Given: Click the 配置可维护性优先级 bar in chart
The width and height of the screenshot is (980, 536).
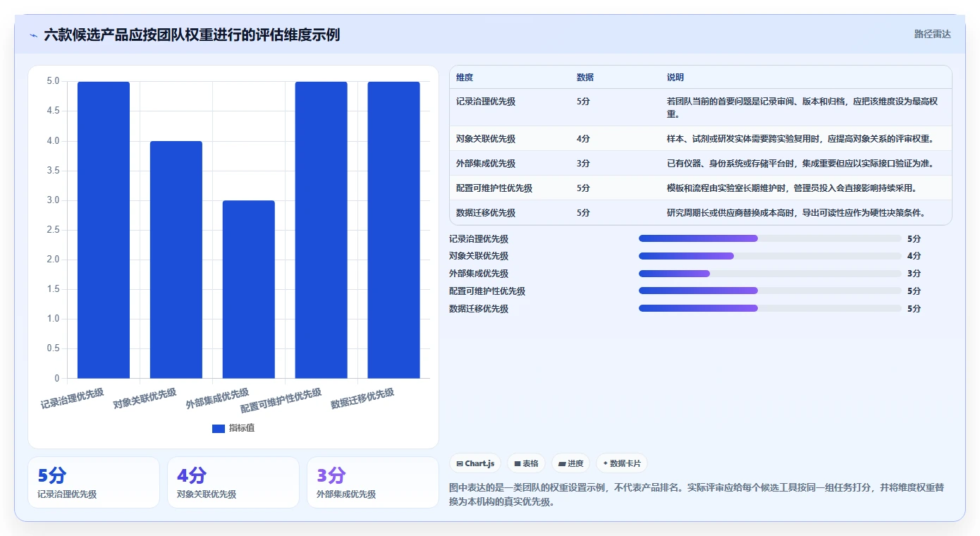Looking at the screenshot, I should (x=321, y=230).
